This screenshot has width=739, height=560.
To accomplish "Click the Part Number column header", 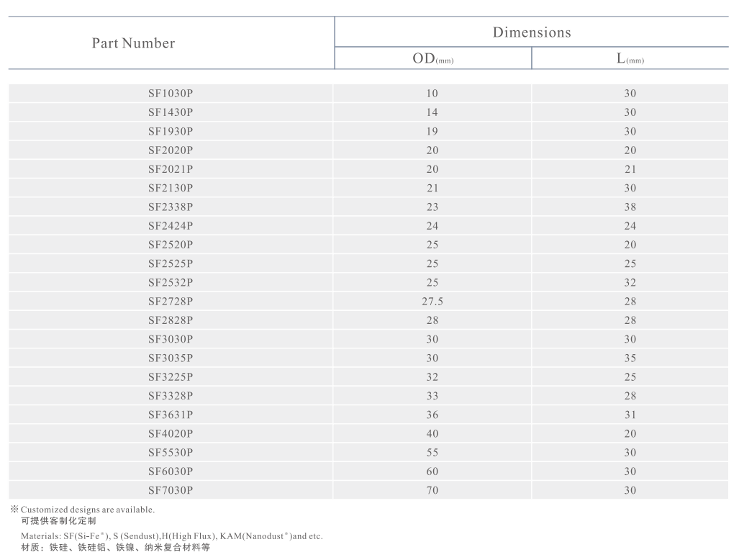I will [134, 43].
